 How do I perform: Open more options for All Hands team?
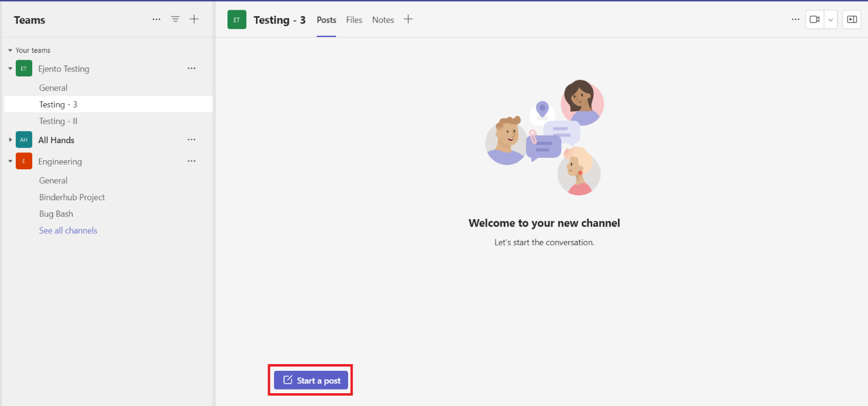tap(192, 140)
